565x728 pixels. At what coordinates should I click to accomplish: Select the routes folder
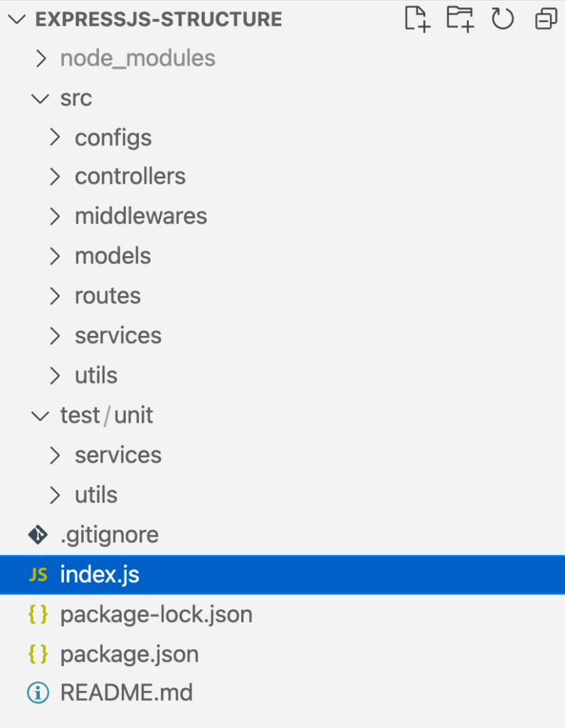[x=107, y=295]
